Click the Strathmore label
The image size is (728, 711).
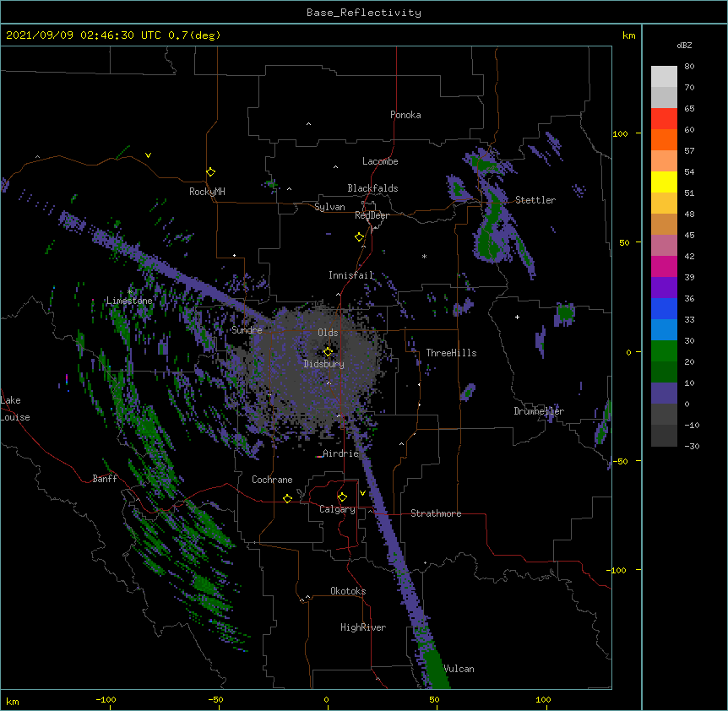[436, 513]
